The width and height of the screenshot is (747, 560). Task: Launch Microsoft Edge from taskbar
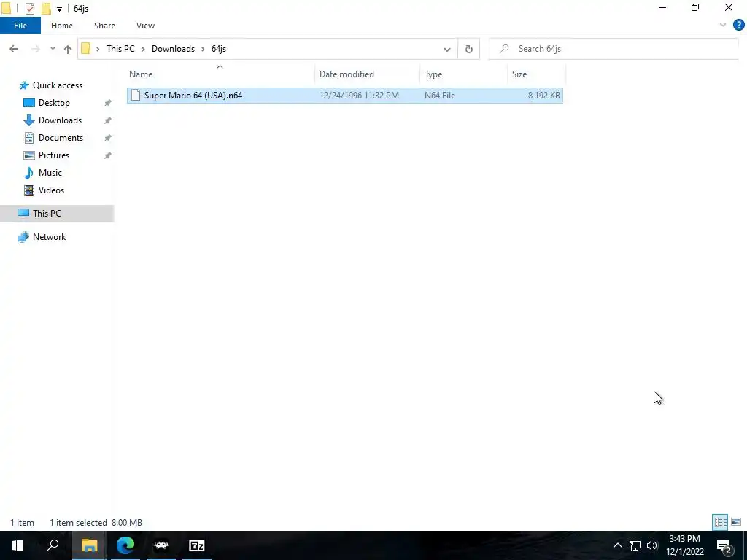(x=125, y=545)
